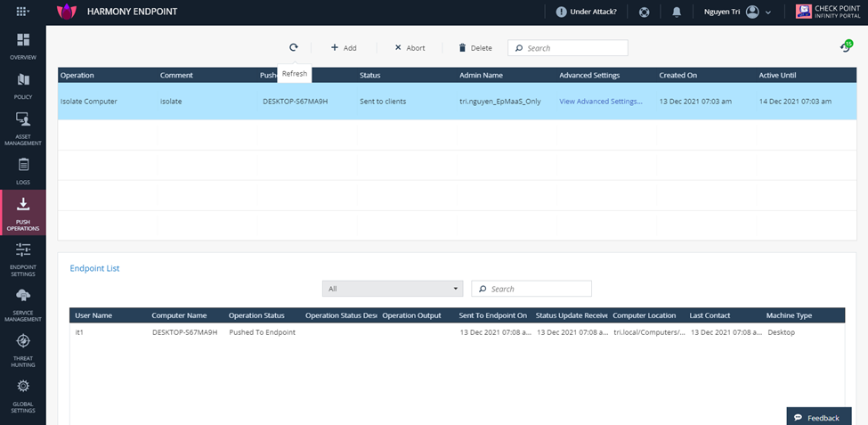
Task: Click the Desktop machine type cell
Action: 781,332
